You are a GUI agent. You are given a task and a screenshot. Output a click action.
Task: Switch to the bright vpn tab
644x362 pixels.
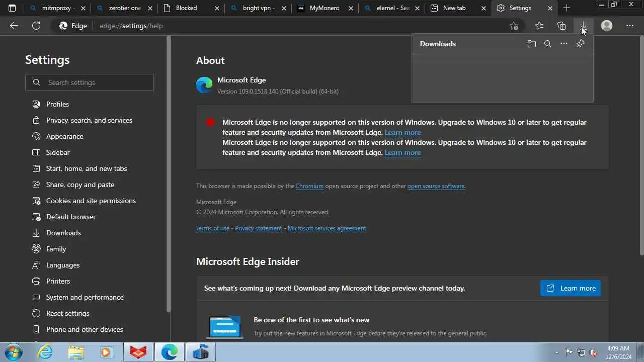[258, 8]
